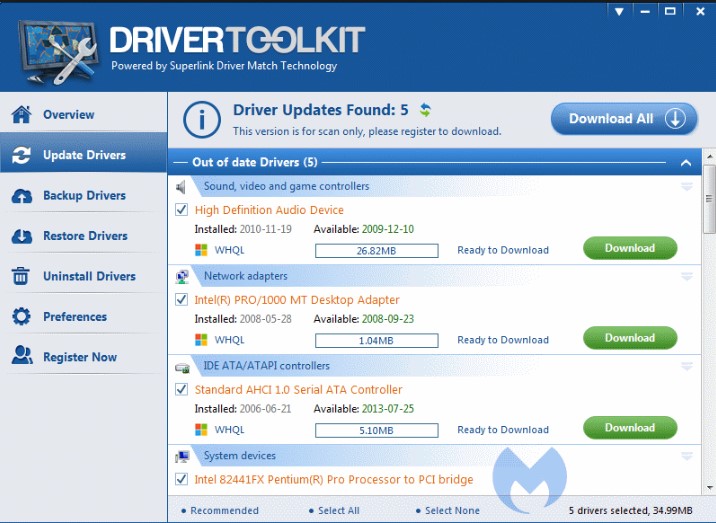This screenshot has width=716, height=523.
Task: Click the Overview house icon
Action: click(x=21, y=114)
